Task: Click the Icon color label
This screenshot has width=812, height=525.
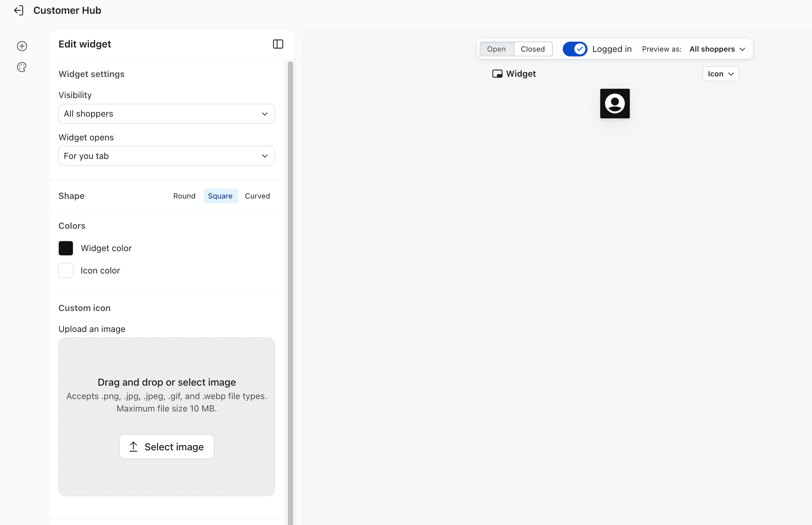Action: (100, 270)
